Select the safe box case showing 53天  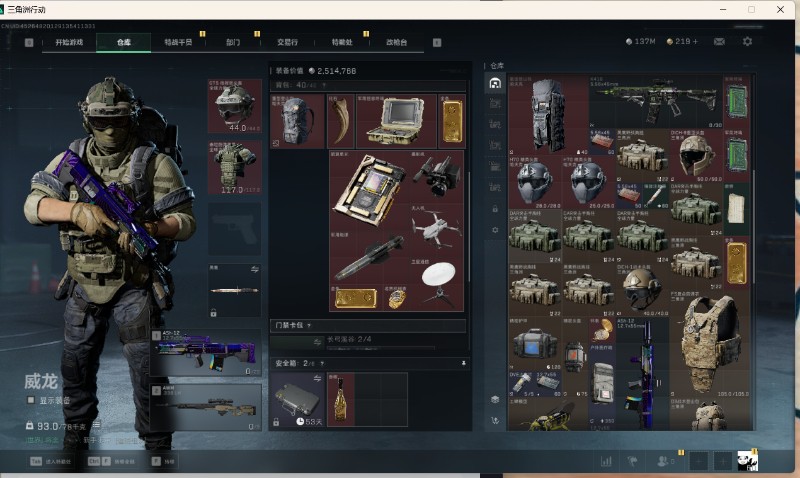[297, 399]
